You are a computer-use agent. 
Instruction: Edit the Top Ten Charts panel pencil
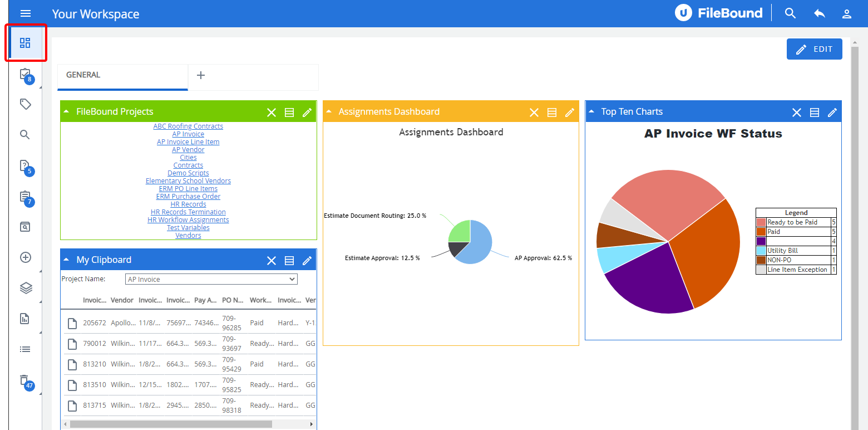[832, 113]
